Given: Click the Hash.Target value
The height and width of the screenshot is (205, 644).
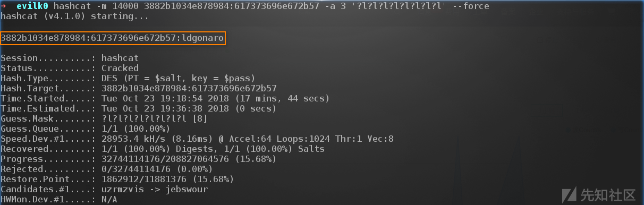Looking at the screenshot, I should pyautogui.click(x=189, y=88).
